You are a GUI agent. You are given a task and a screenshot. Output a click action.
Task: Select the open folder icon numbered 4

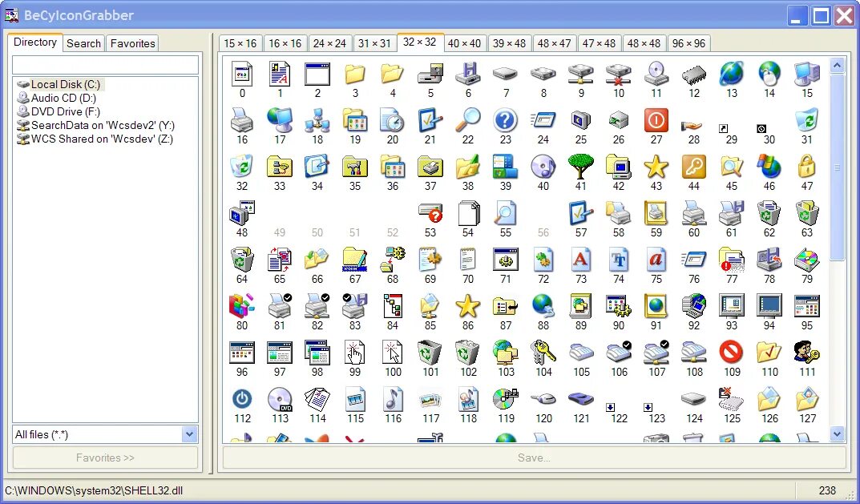point(393,74)
